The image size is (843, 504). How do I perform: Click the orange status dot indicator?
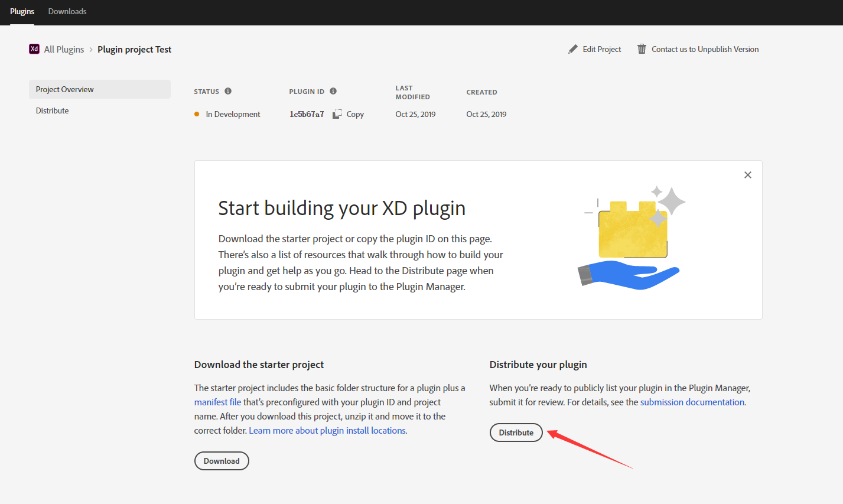(x=197, y=114)
